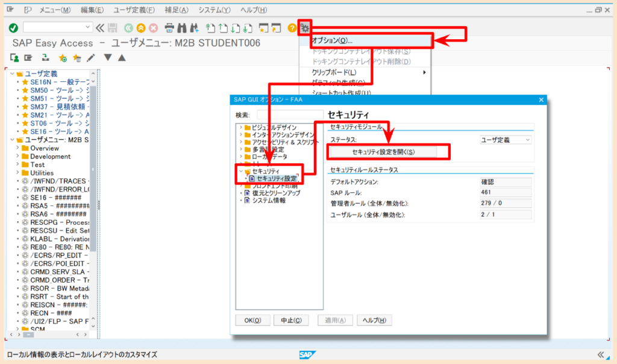The image size is (617, 364).
Task: Collapse the ユーザ定義 favorites folder
Action: 12,74
